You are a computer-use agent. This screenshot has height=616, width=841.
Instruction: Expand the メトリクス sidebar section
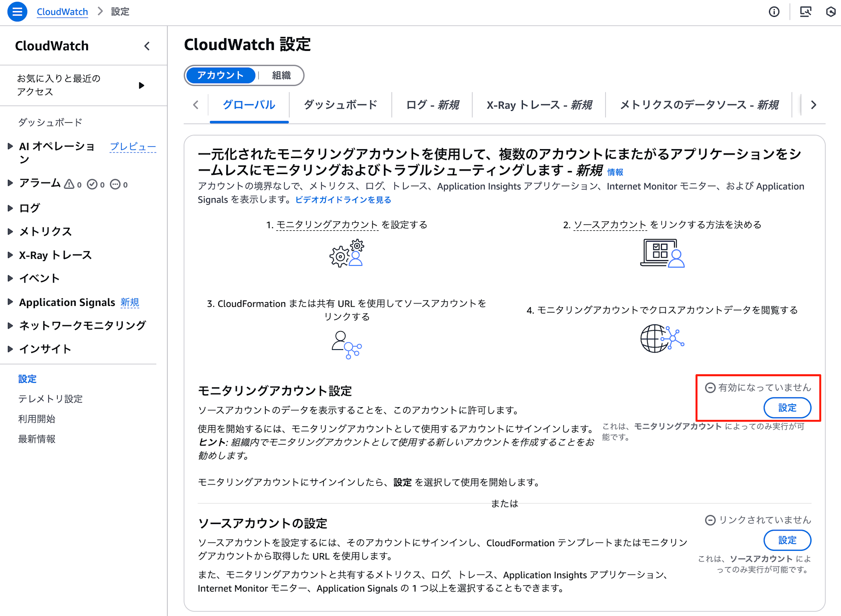(11, 231)
